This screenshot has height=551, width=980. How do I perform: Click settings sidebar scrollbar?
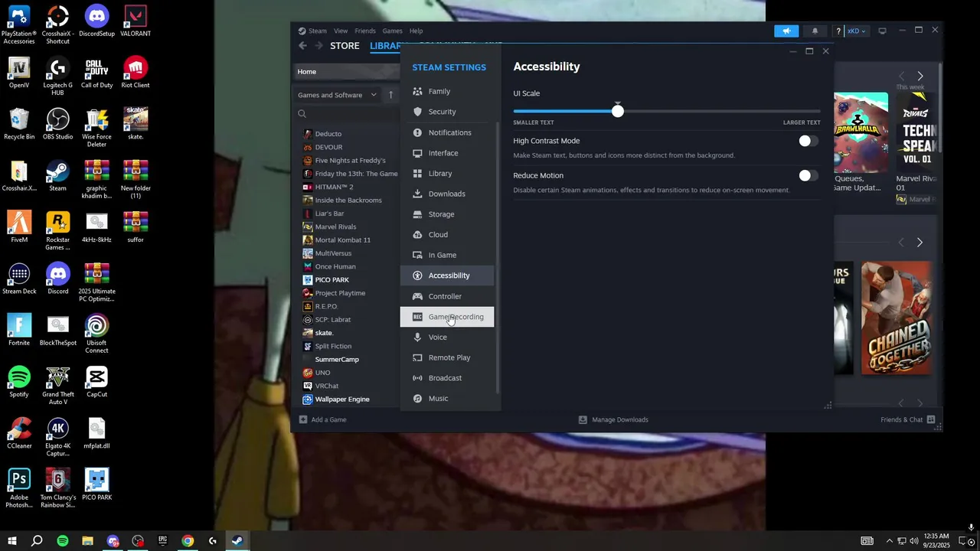pos(498,256)
